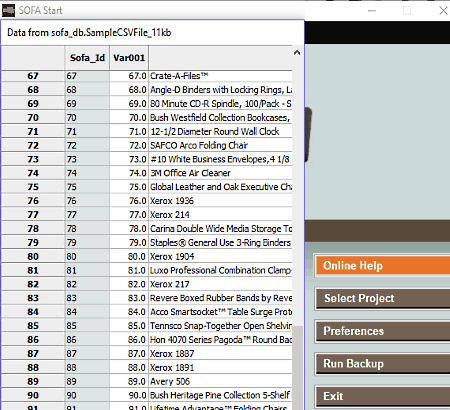Click cell 'Xerox 1936'
Image resolution: width=450 pixels, height=410 pixels.
click(220, 201)
